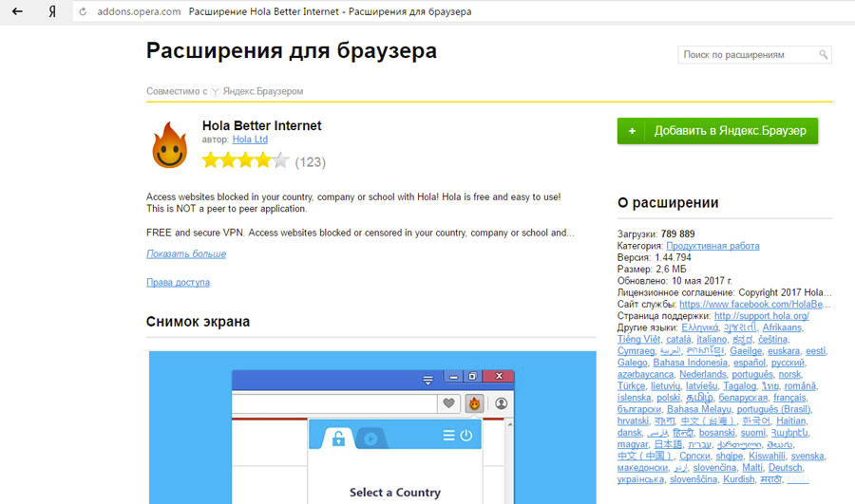Switch language to magyar
The image size is (855, 504).
[633, 444]
